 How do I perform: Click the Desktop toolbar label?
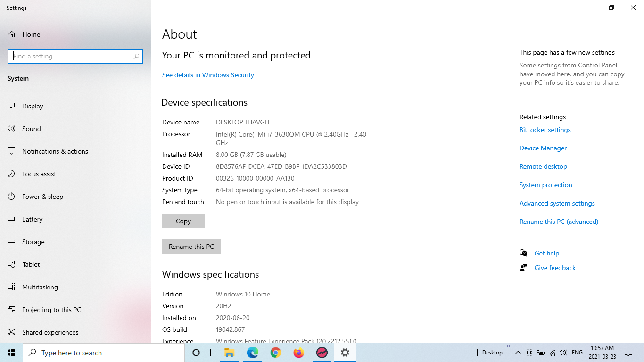point(492,353)
